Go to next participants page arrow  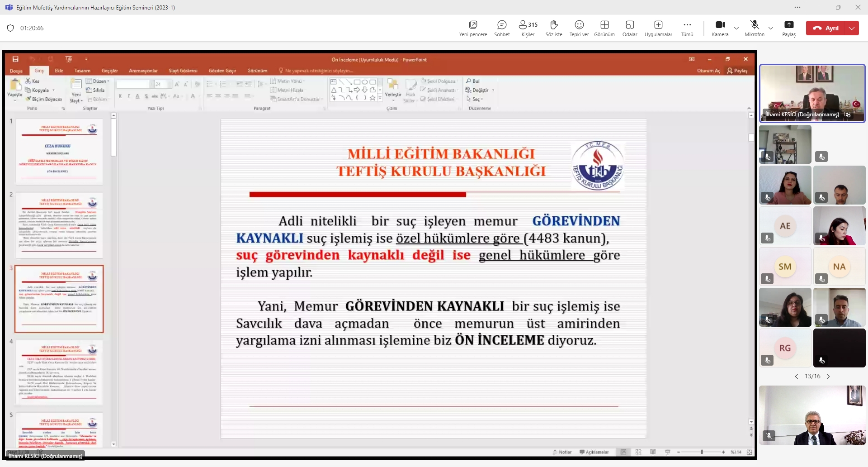pyautogui.click(x=828, y=376)
